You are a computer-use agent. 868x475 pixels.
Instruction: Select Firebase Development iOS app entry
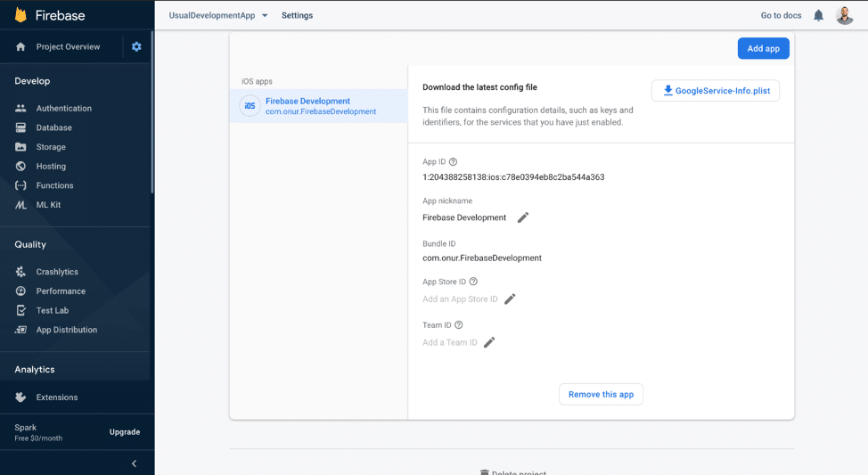pyautogui.click(x=318, y=106)
